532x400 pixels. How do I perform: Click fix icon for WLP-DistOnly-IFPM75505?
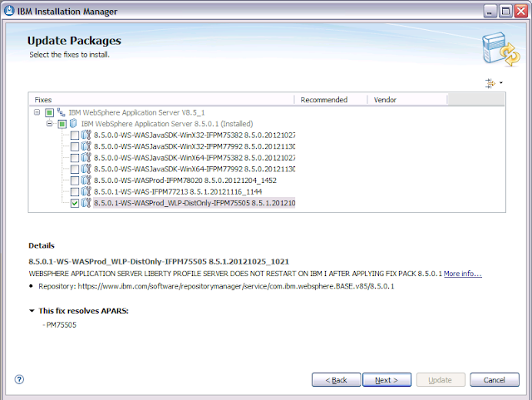pyautogui.click(x=86, y=203)
